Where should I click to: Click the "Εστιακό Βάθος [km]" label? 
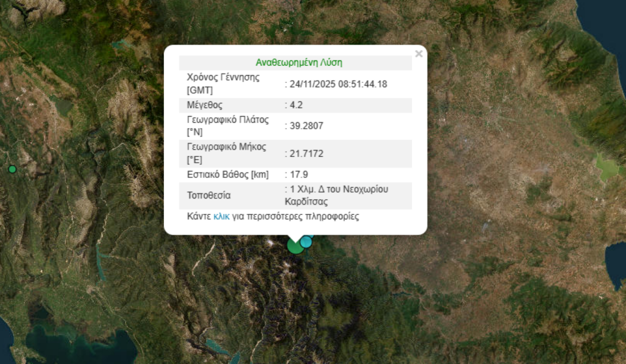[227, 175]
